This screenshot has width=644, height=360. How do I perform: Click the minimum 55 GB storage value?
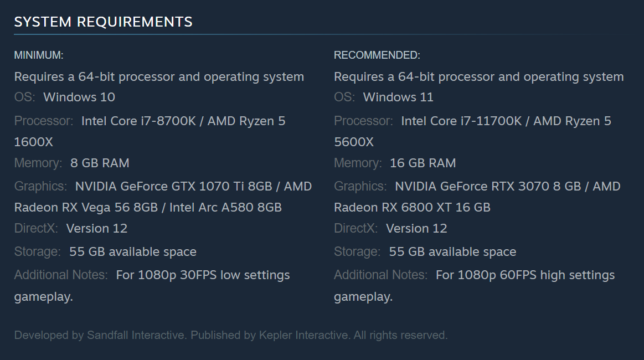click(132, 252)
